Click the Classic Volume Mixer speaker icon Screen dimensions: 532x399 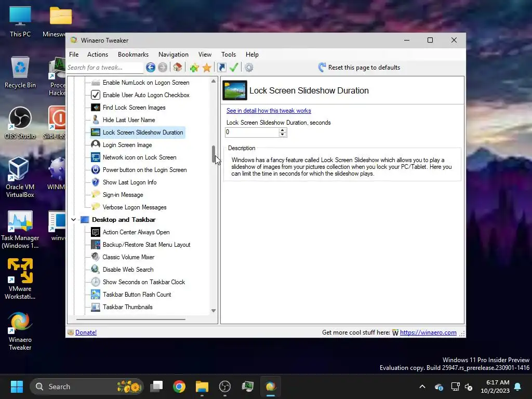[96, 257]
